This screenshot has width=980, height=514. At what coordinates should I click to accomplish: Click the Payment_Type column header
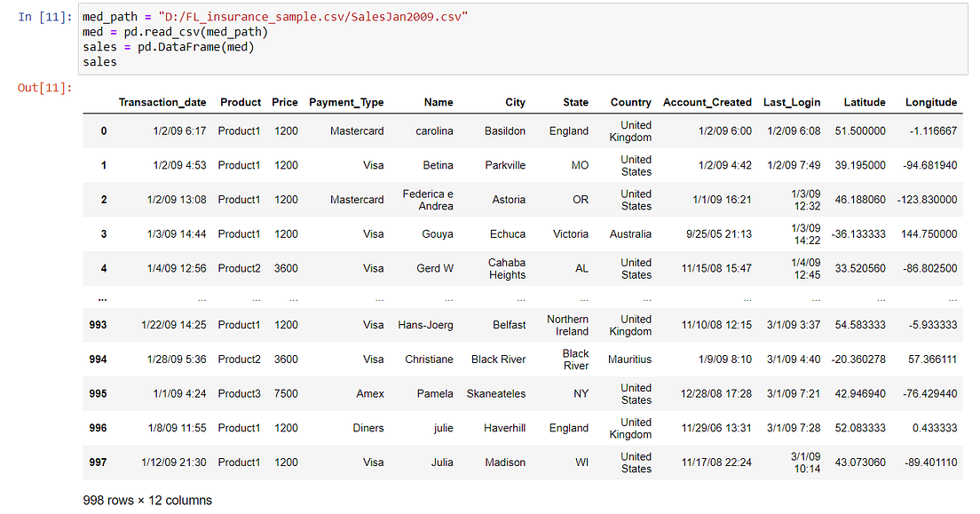click(x=344, y=102)
